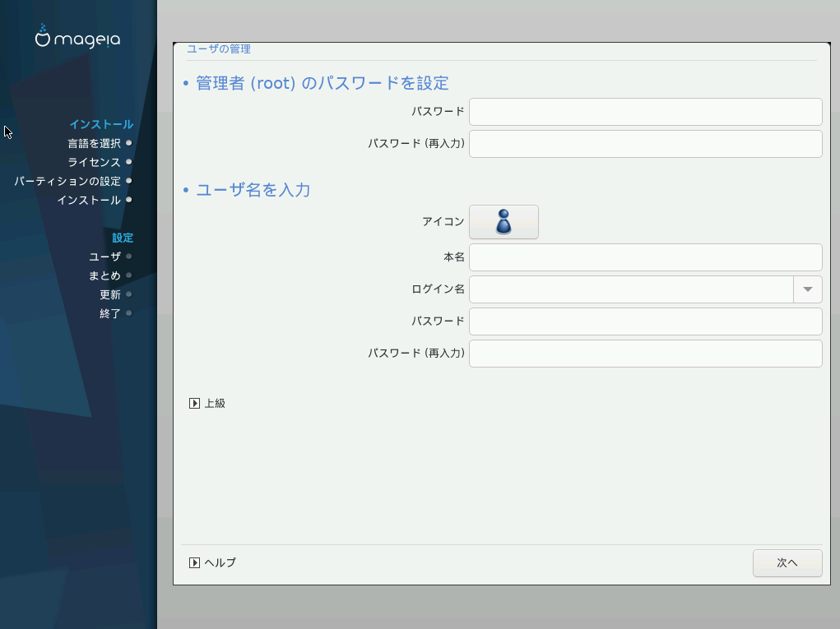The height and width of the screenshot is (629, 840).
Task: Click the 本名 input field
Action: tap(645, 257)
